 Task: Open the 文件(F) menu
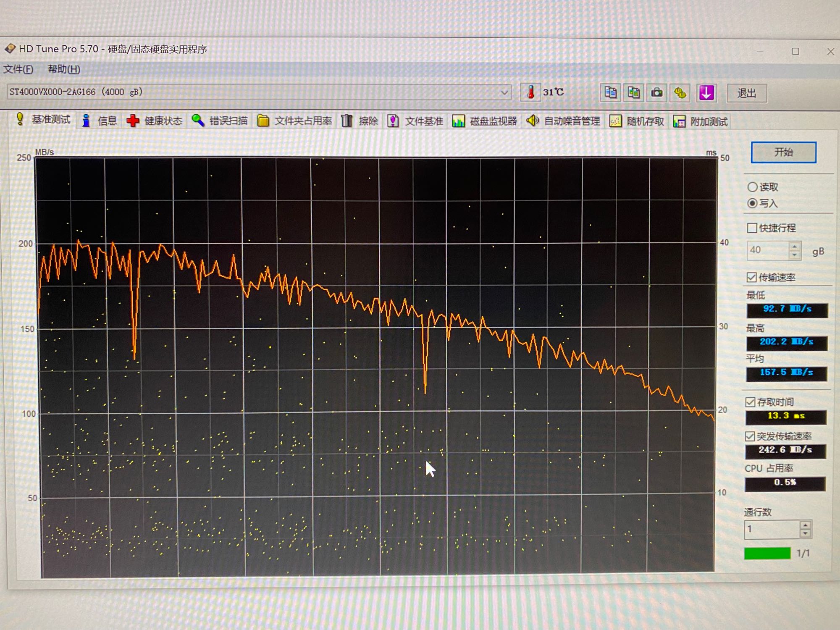pyautogui.click(x=18, y=69)
